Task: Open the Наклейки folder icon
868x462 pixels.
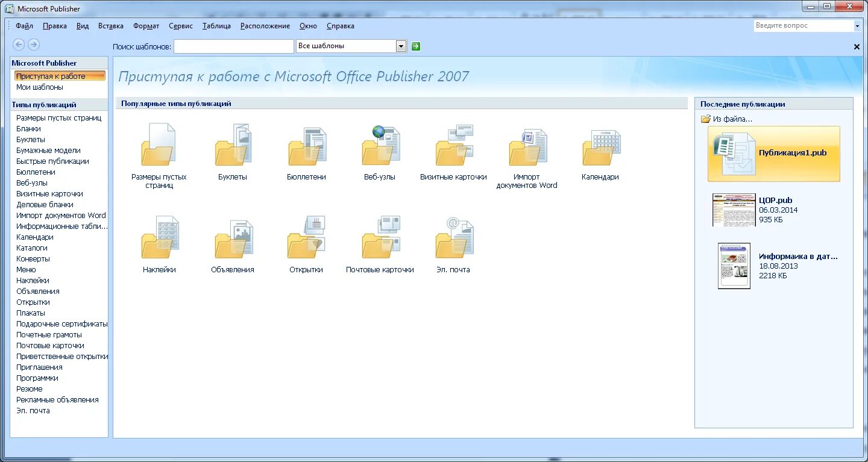Action: 160,237
